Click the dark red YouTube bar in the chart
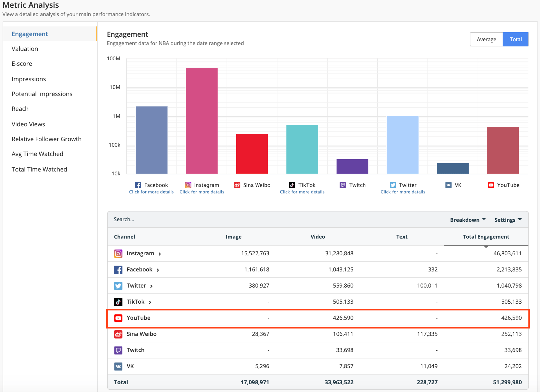The height and width of the screenshot is (392, 540). [503, 150]
